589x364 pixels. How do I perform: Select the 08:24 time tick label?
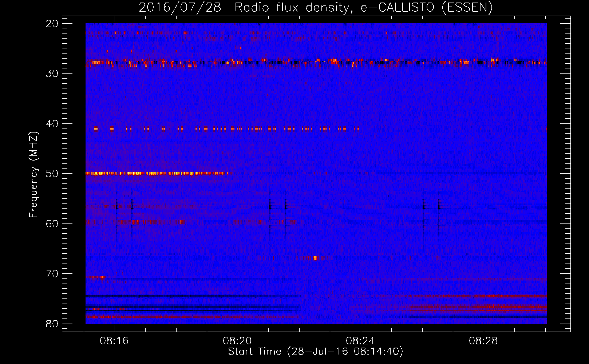tap(360, 341)
